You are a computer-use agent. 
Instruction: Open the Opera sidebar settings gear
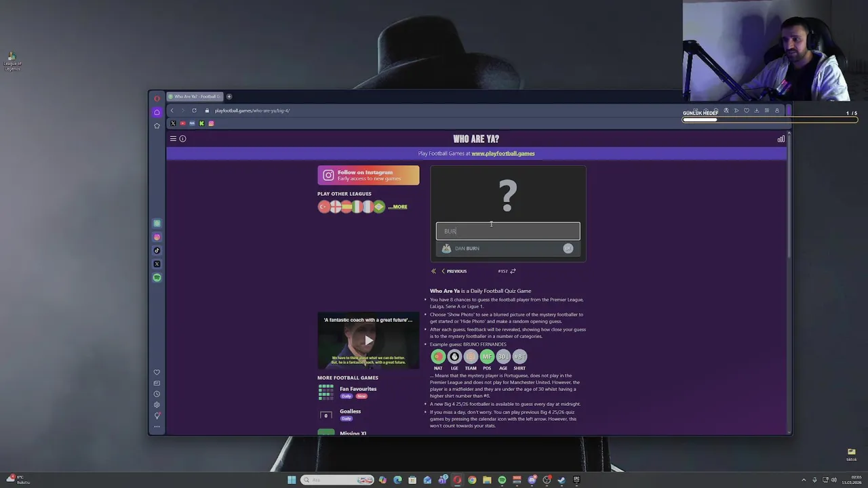(x=157, y=405)
